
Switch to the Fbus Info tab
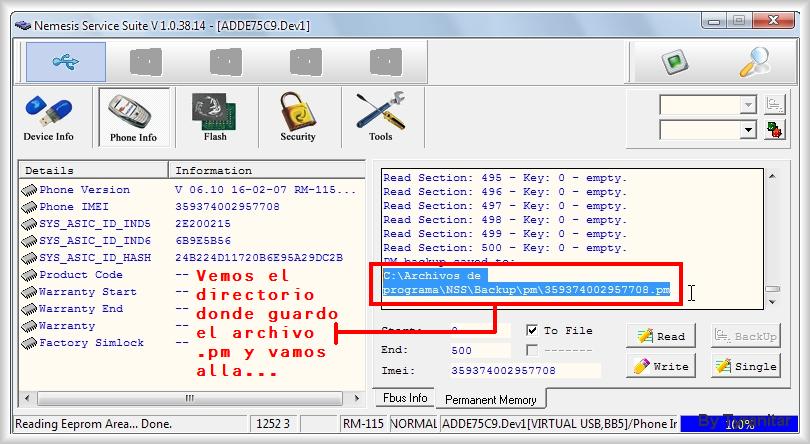point(405,398)
